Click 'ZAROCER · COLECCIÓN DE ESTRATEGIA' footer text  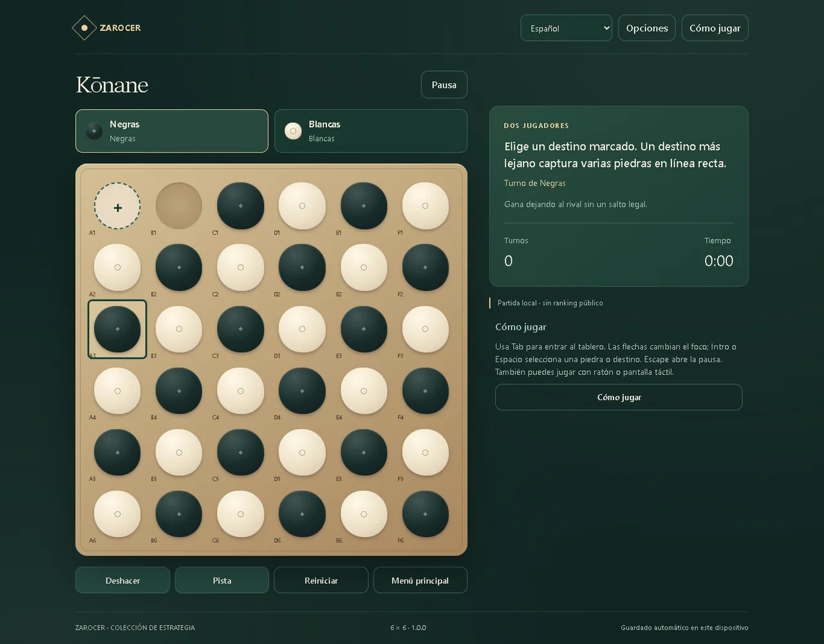point(135,627)
